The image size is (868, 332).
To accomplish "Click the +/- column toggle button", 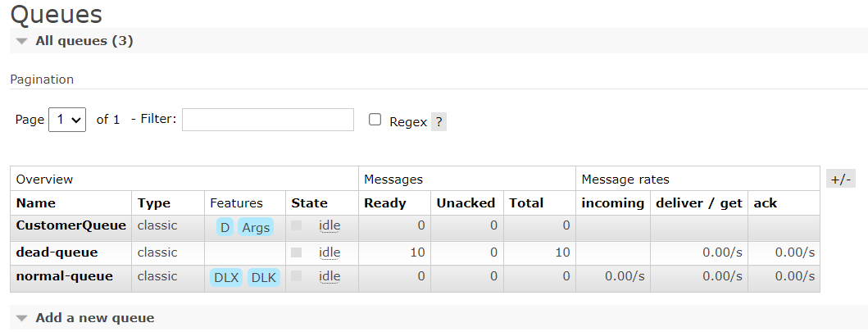I will pos(841,179).
